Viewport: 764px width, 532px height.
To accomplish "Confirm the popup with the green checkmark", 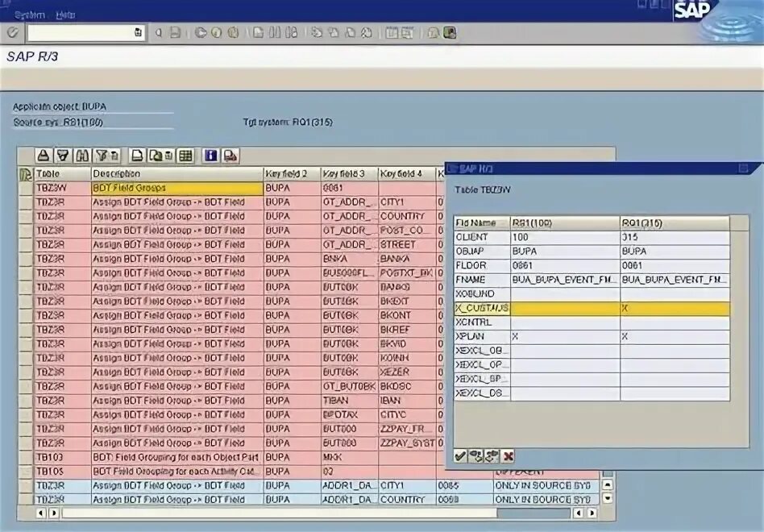I will point(460,456).
